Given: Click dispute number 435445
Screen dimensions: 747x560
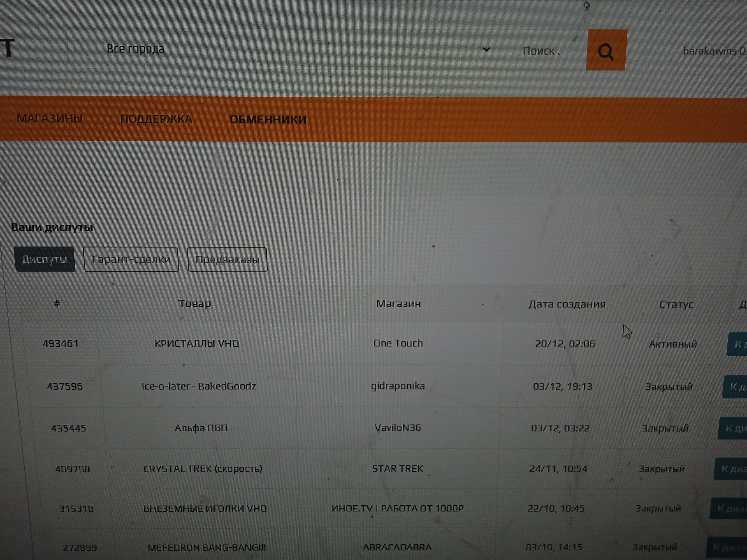Looking at the screenshot, I should tap(69, 428).
